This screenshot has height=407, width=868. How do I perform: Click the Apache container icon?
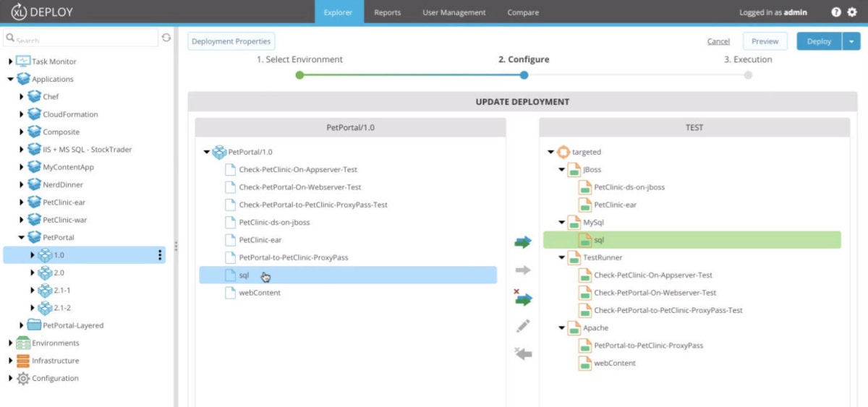point(574,327)
